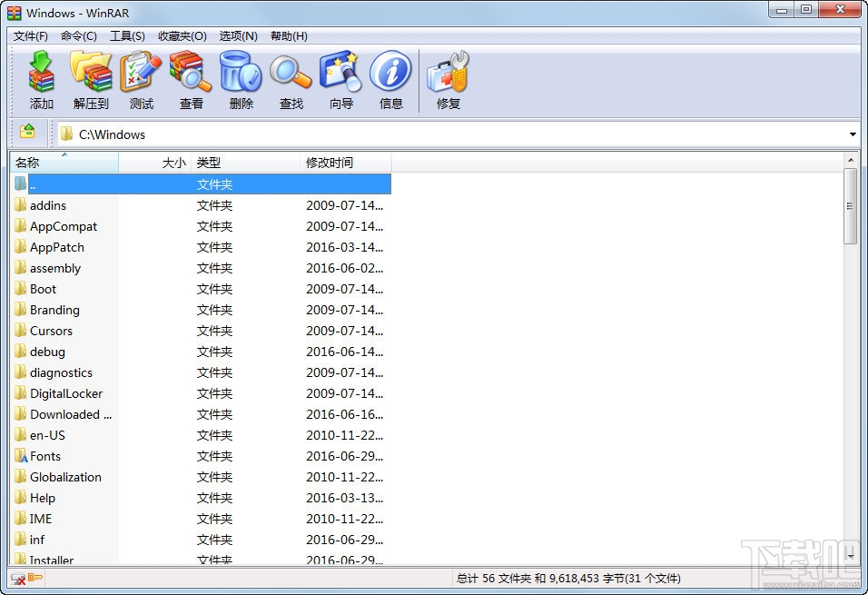The width and height of the screenshot is (868, 595).
Task: Go up one folder level icon
Action: [27, 132]
